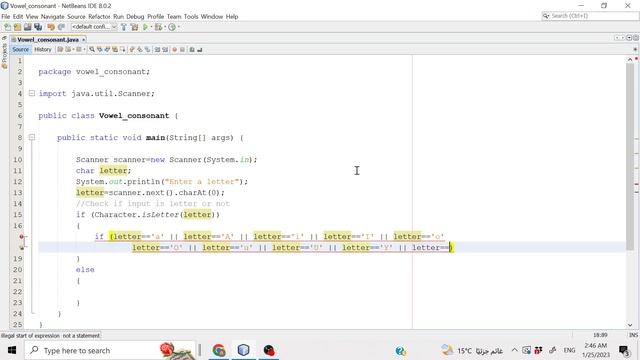Screen dimensions: 640x360
Task: Toggle Highlight Search icon
Action: [115, 49]
